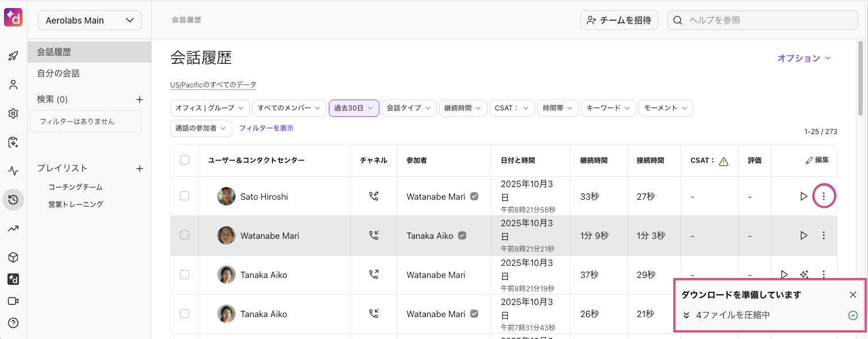This screenshot has height=339, width=868.
Task: Click the AI sparkle icon in Tanaka Aiko row
Action: (x=804, y=275)
